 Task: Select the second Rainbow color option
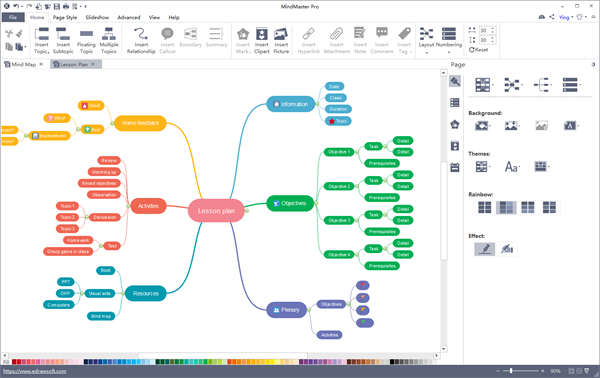506,207
